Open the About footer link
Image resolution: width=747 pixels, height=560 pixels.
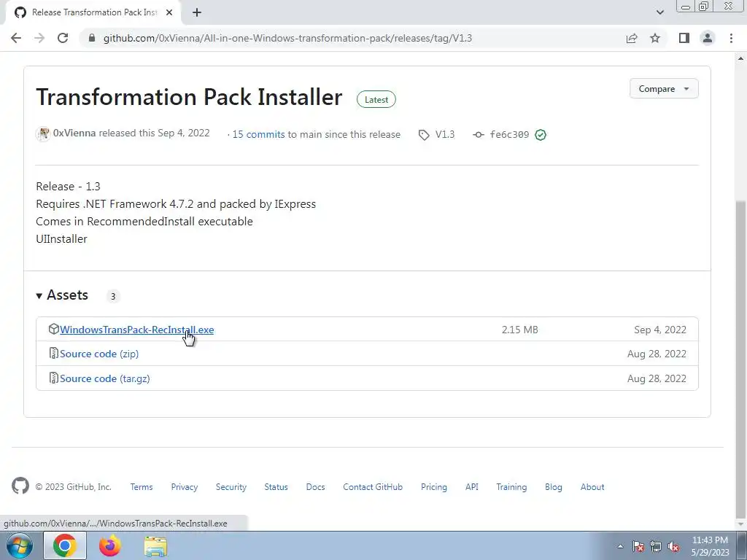(592, 486)
